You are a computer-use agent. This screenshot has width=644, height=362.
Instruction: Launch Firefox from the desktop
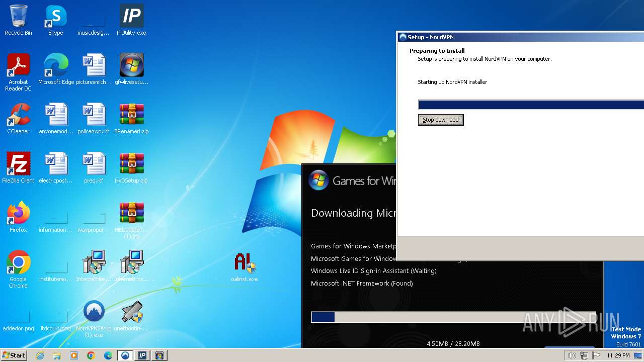pos(18,217)
